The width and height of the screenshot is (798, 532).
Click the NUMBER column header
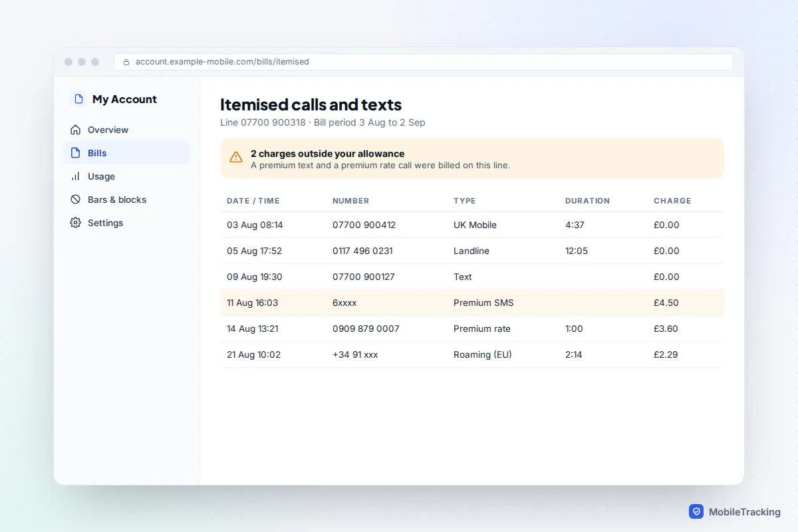[350, 201]
